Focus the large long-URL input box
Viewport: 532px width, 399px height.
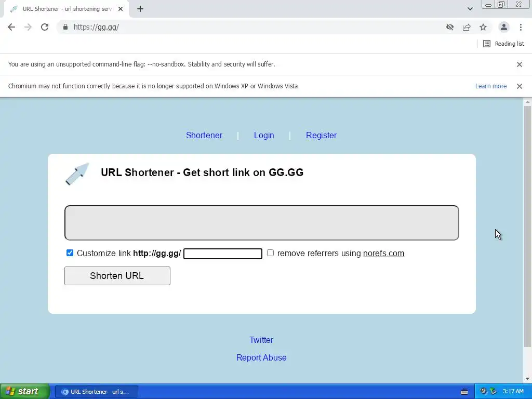click(x=262, y=223)
